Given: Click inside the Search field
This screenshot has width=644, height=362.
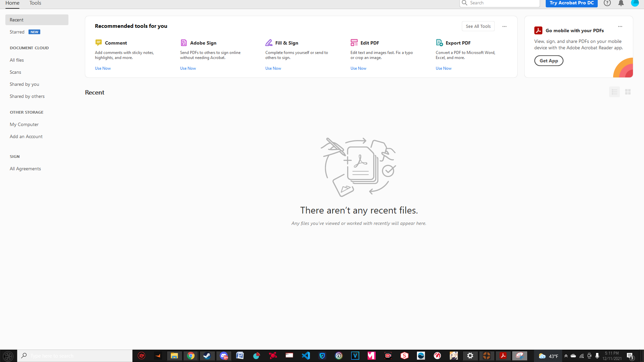Looking at the screenshot, I should click(499, 3).
